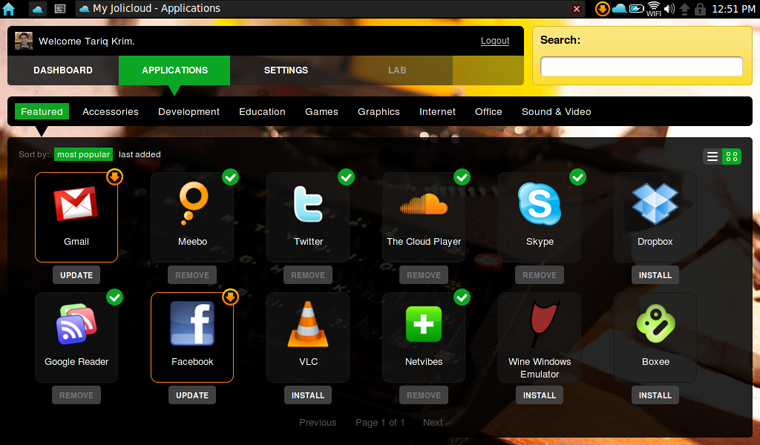Switch to grid view layout
The image size is (760, 445).
(x=731, y=157)
